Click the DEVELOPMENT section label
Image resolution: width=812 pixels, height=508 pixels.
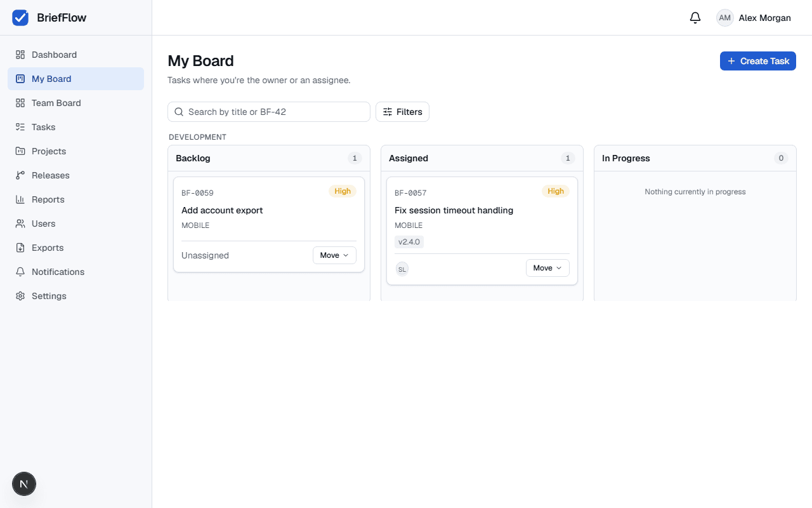click(x=197, y=137)
